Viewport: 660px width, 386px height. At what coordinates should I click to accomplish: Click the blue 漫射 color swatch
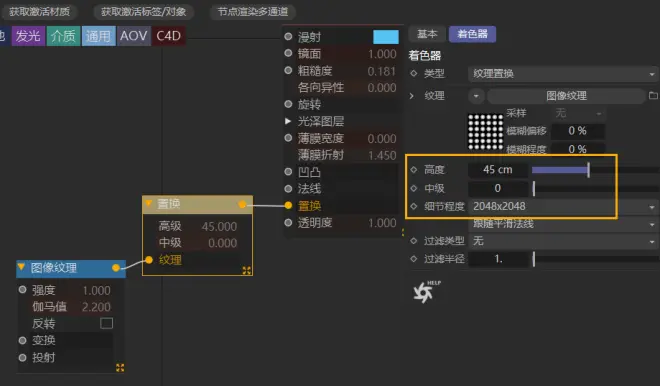386,37
